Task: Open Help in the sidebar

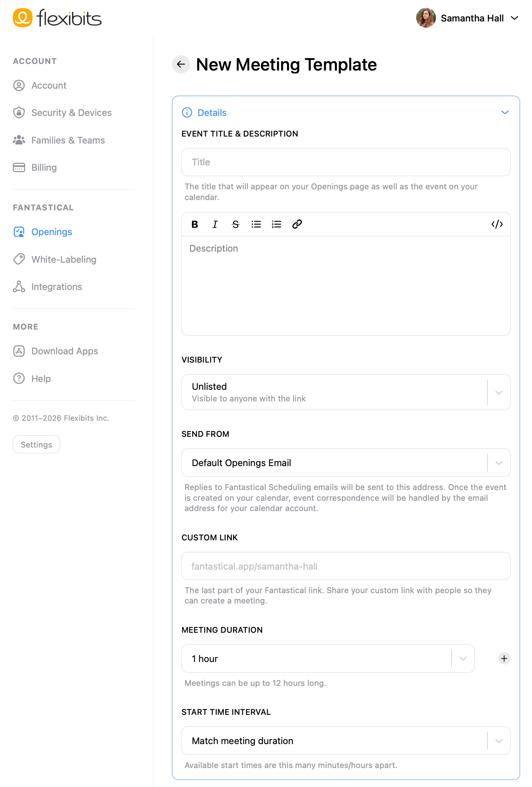Action: tap(32, 379)
